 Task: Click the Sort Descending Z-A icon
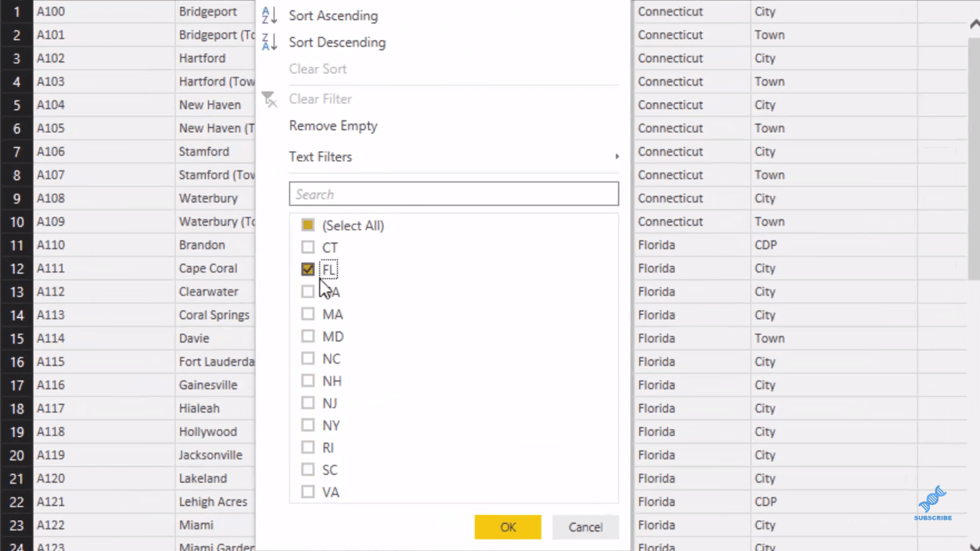pos(270,42)
